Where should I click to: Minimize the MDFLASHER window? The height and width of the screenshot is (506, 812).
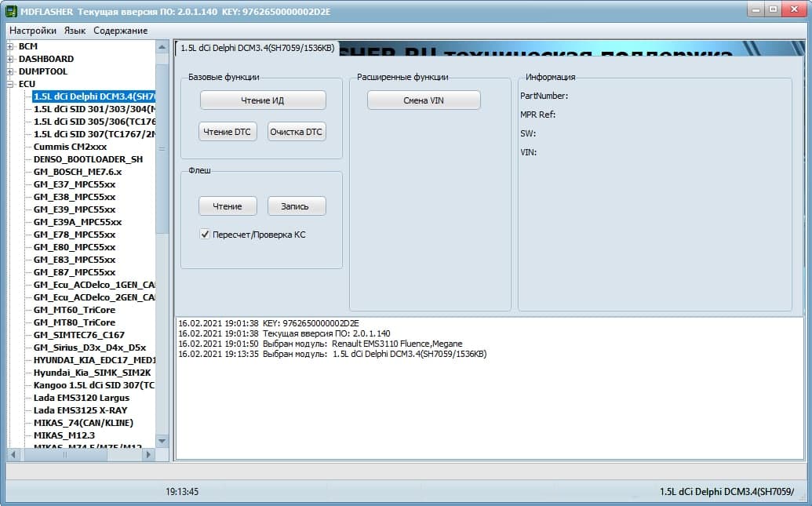pyautogui.click(x=756, y=10)
